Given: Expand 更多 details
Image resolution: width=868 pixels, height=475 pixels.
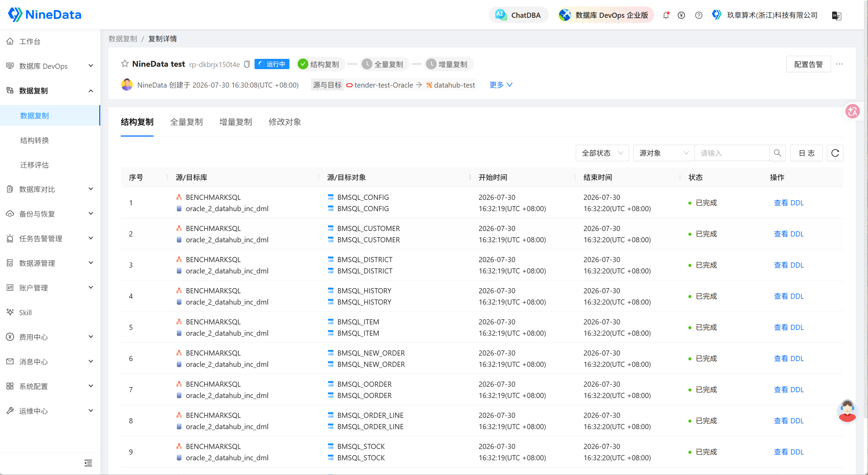Looking at the screenshot, I should point(501,85).
